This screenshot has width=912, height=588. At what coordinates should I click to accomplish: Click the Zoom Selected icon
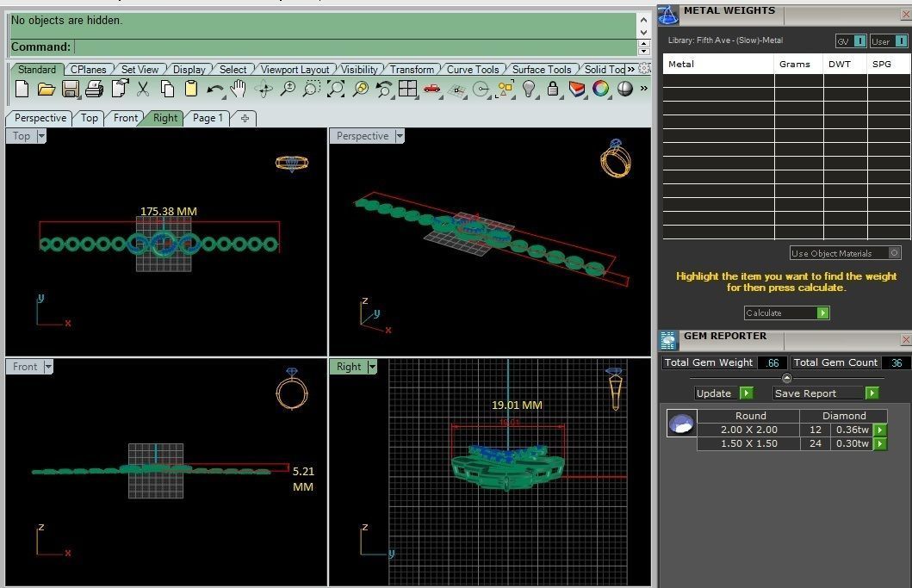361,89
